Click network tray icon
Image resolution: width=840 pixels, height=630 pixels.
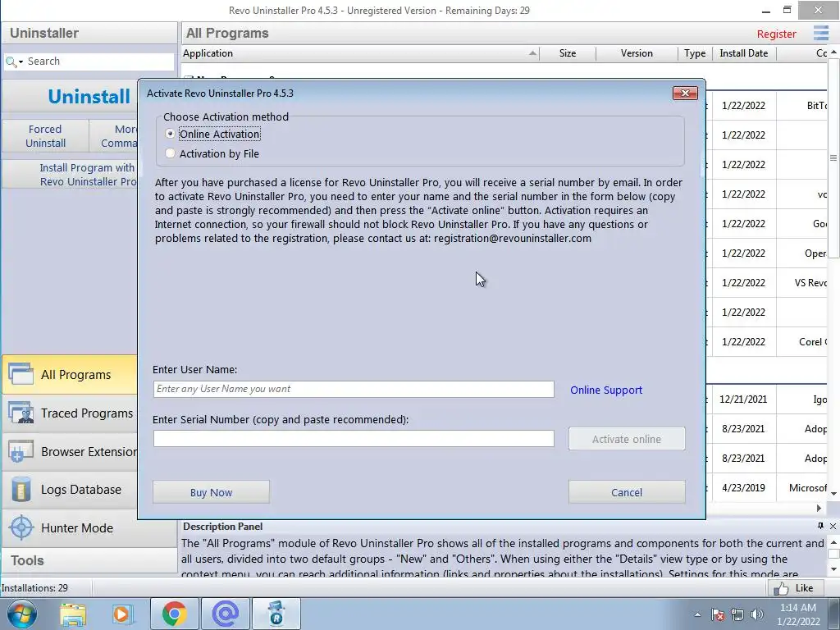[x=737, y=614]
